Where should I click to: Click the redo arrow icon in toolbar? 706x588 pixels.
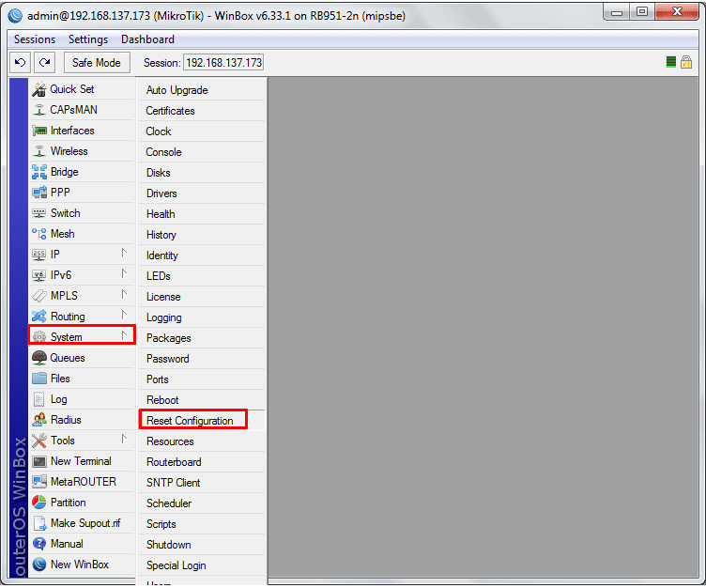point(44,62)
